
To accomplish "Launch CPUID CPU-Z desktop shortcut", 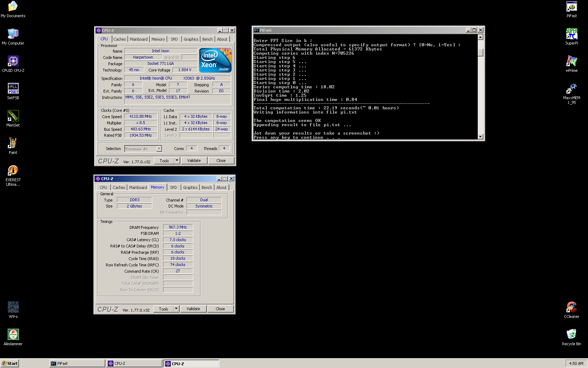I will [x=13, y=64].
